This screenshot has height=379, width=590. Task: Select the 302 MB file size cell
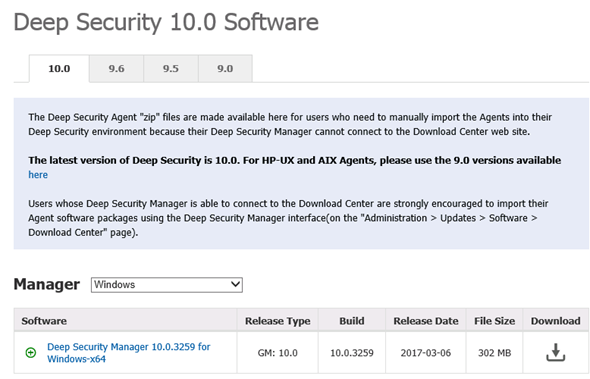click(x=494, y=353)
